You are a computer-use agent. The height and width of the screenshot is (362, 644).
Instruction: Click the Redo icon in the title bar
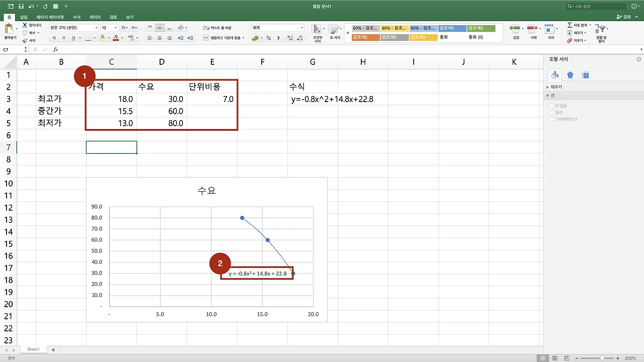(x=45, y=7)
